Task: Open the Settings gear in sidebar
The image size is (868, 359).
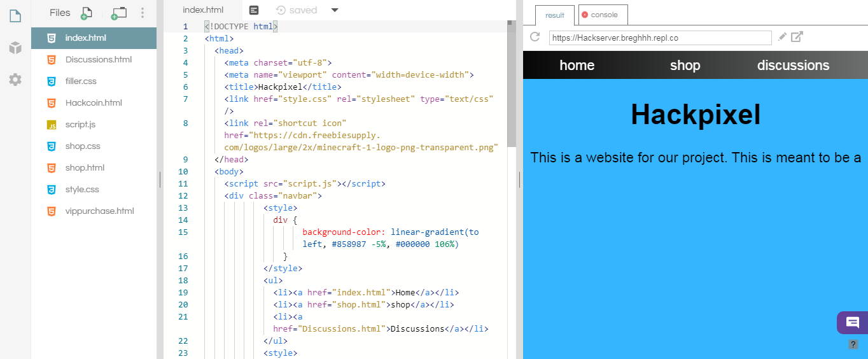Action: point(15,80)
